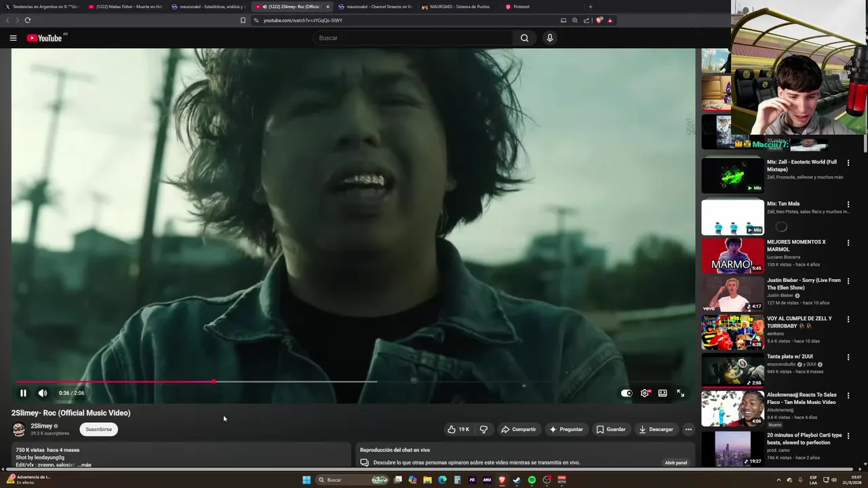
Task: Open options for Alsoknwnasjj Reacts video
Action: [x=848, y=395]
